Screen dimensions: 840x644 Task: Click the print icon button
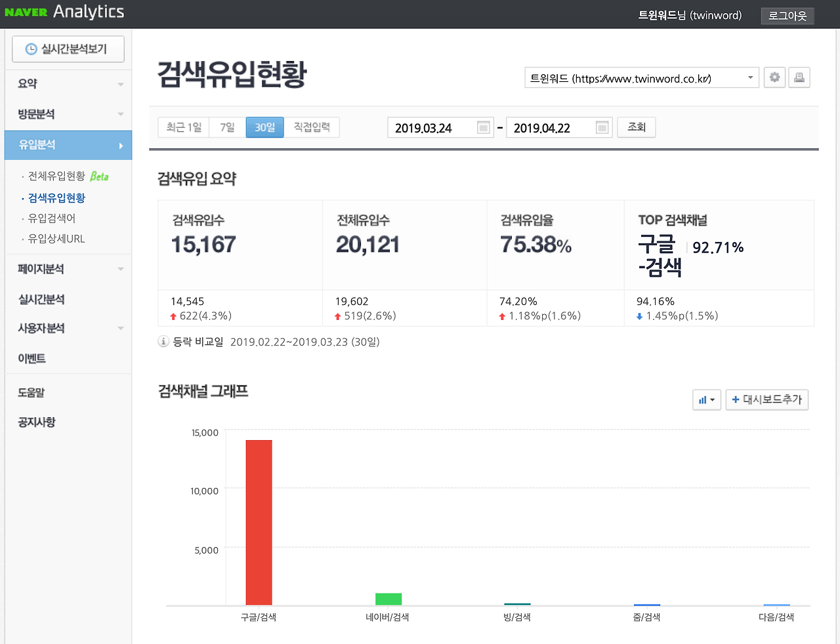point(799,77)
